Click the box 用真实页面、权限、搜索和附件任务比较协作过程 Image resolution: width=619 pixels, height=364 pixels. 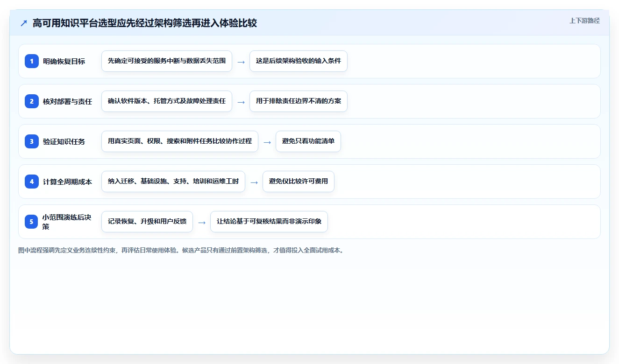[x=180, y=141]
